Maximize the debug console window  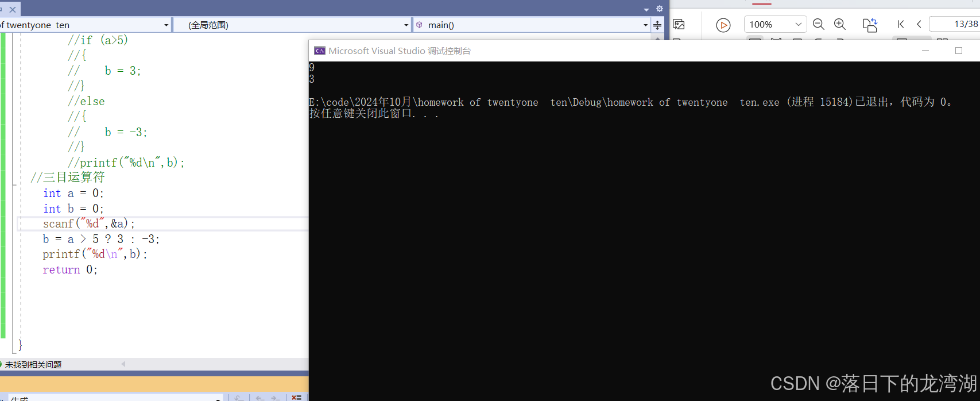click(x=959, y=51)
